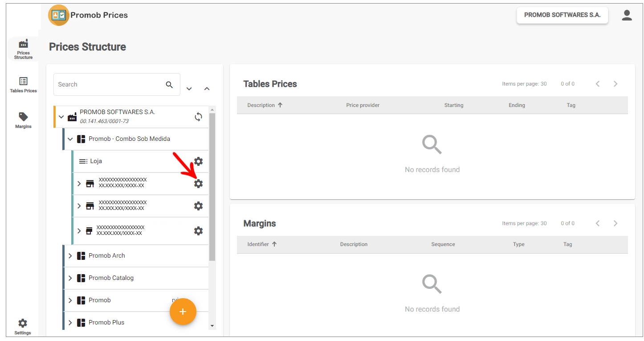
Task: Click CNPJ text 00.141.463/0001-73
Action: [x=104, y=121]
